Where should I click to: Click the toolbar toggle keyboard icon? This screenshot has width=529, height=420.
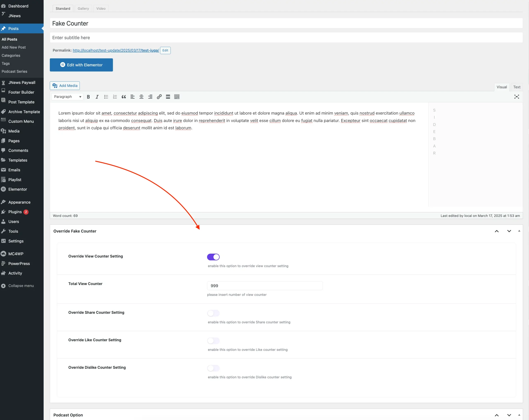[x=177, y=97]
